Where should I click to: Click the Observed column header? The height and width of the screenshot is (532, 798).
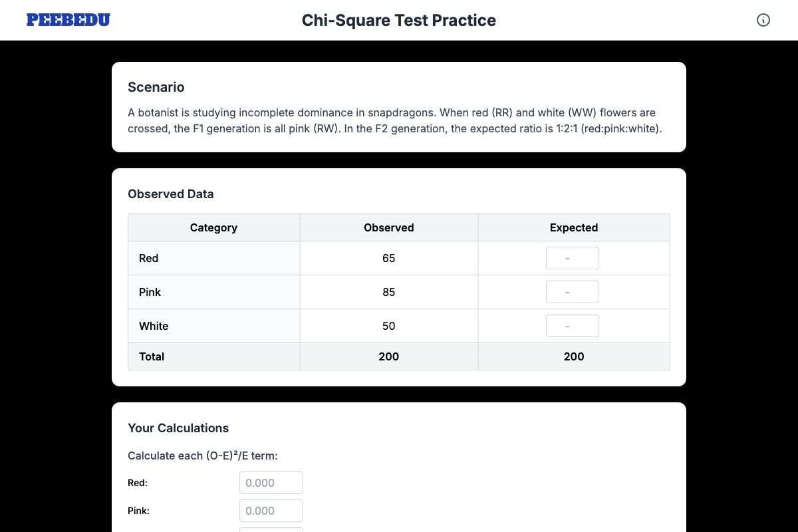pyautogui.click(x=388, y=227)
